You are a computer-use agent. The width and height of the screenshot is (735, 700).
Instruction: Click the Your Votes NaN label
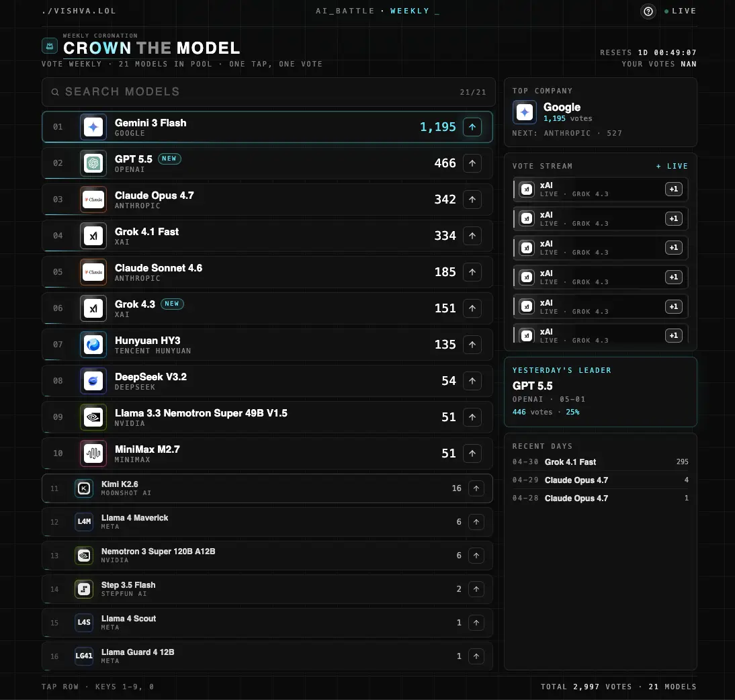[x=659, y=64]
